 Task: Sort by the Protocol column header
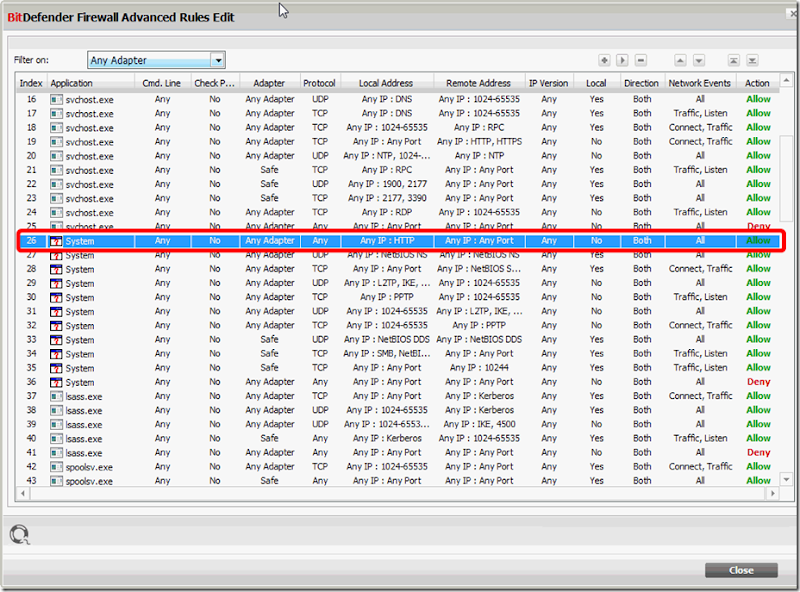pos(320,83)
